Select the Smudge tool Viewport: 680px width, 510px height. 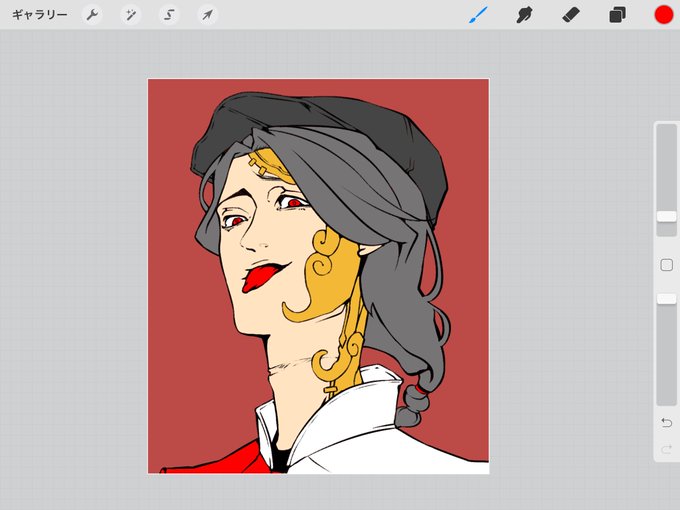[x=524, y=15]
